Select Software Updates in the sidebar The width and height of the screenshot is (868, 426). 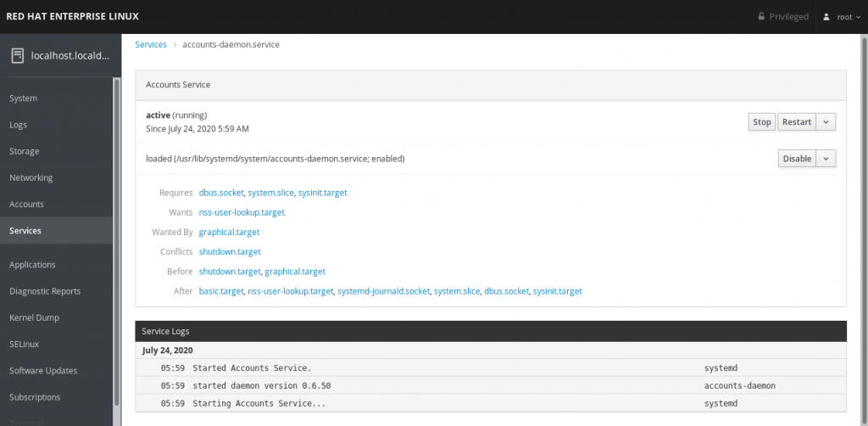click(x=43, y=371)
